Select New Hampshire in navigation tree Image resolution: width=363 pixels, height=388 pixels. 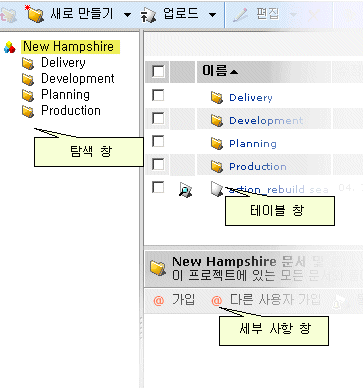coord(70,47)
